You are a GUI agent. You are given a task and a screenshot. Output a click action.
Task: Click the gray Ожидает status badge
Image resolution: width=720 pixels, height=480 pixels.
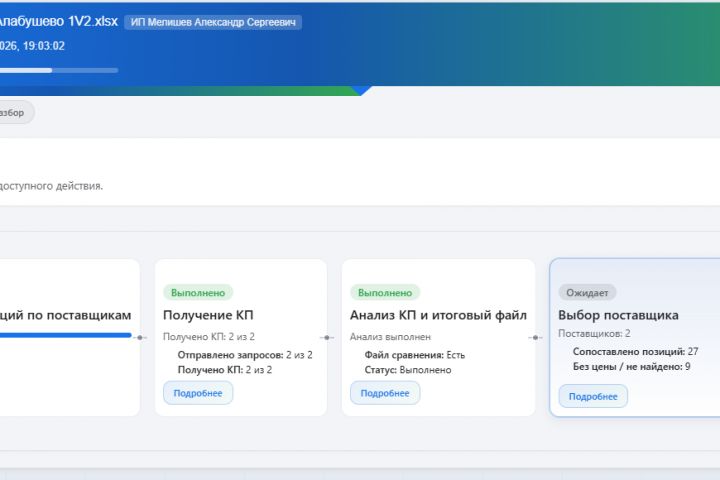587,293
